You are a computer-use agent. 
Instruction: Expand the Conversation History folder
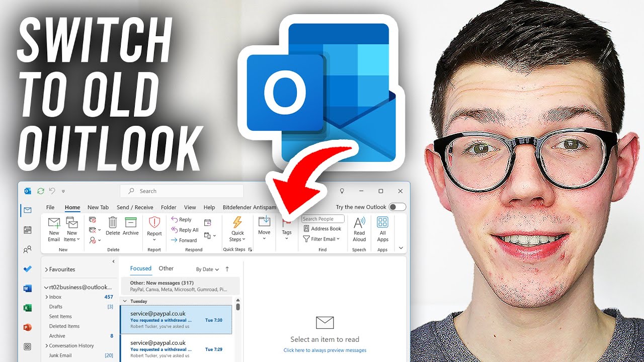47,346
